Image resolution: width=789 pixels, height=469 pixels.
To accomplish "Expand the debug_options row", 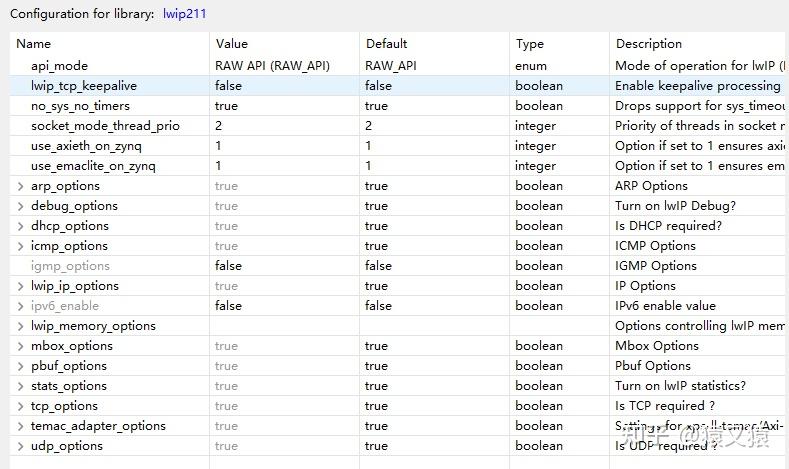I will click(21, 206).
